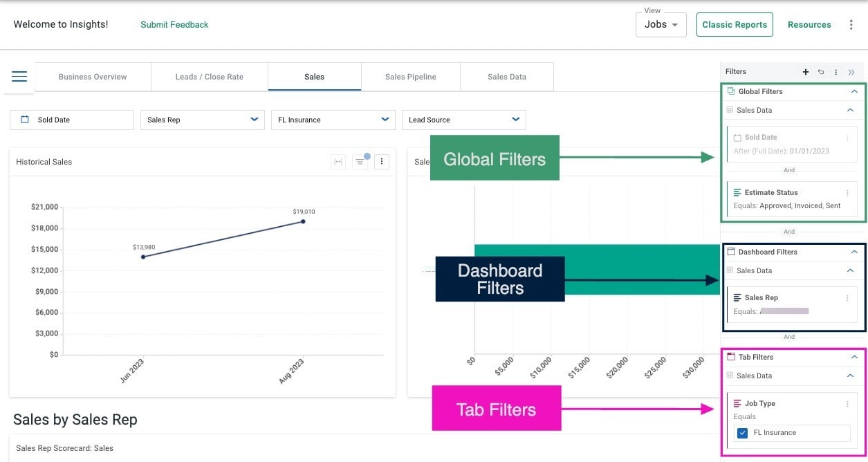Click the Classic Reports button

point(734,25)
